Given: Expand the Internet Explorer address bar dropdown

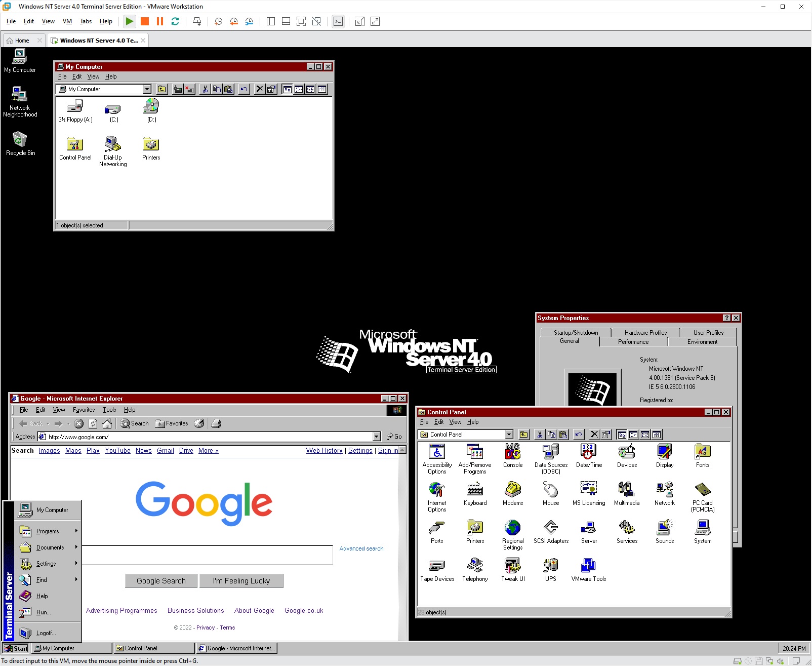Looking at the screenshot, I should [x=377, y=437].
